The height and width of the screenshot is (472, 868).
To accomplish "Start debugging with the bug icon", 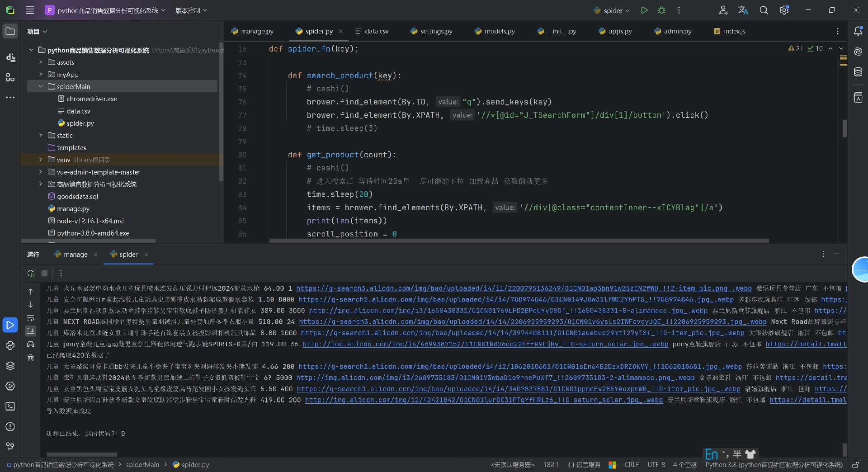I will [x=661, y=10].
